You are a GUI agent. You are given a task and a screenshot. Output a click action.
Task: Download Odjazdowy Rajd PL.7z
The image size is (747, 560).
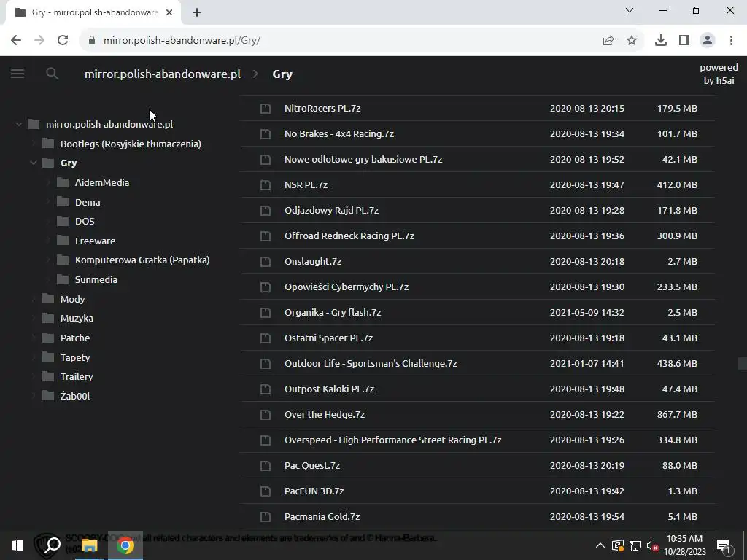(x=331, y=211)
